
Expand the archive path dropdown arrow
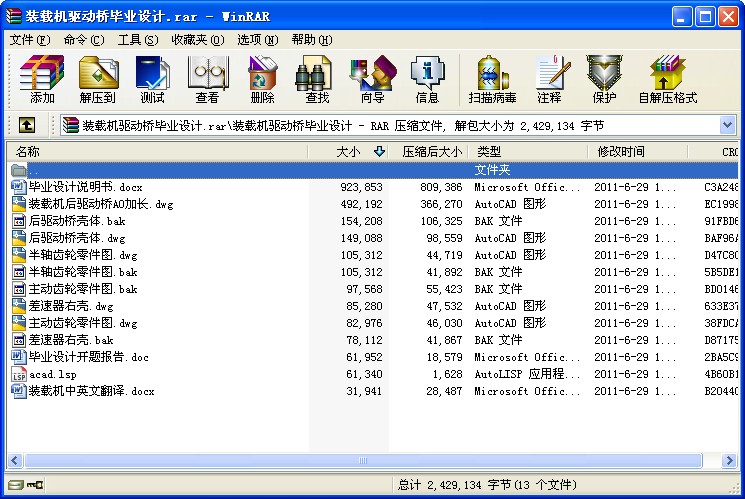[x=727, y=125]
